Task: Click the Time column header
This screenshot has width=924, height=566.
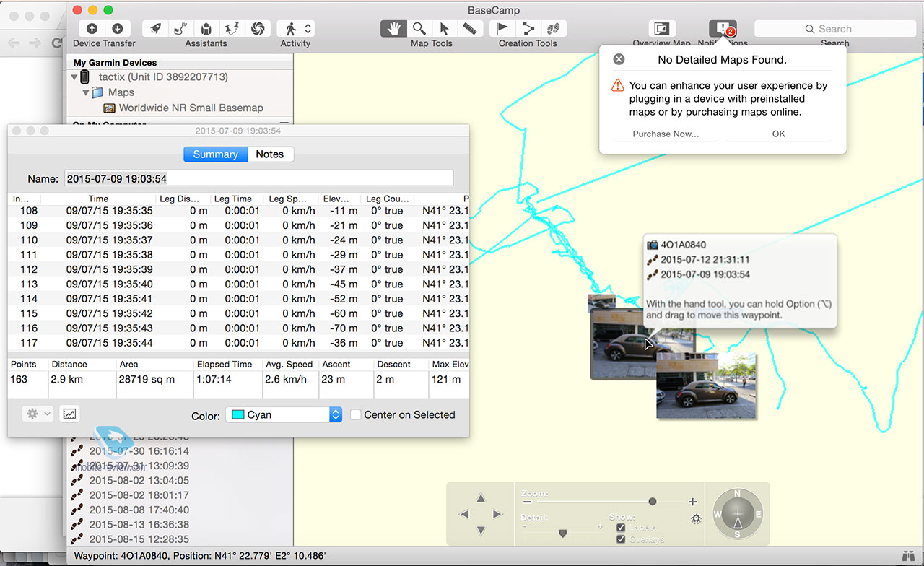Action: (x=98, y=199)
